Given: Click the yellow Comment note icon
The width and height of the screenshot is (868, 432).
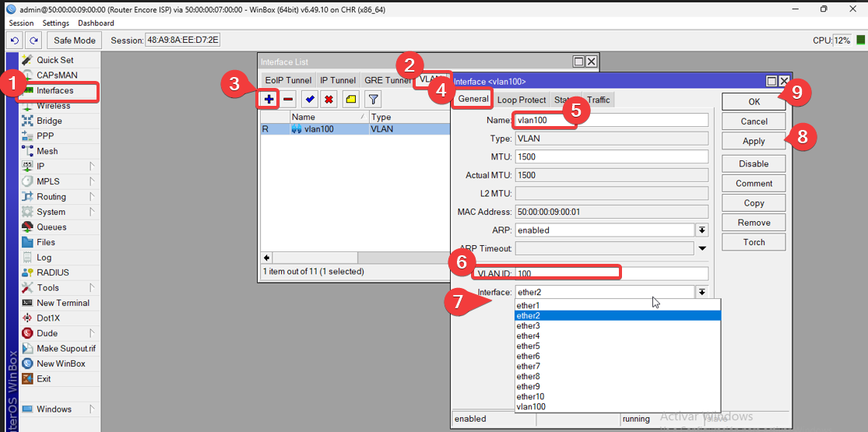Looking at the screenshot, I should [x=350, y=100].
